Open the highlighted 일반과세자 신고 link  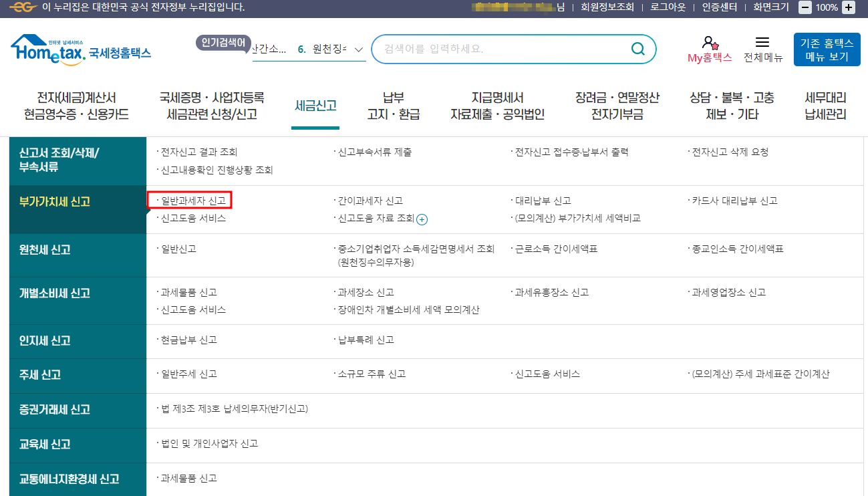pos(193,200)
